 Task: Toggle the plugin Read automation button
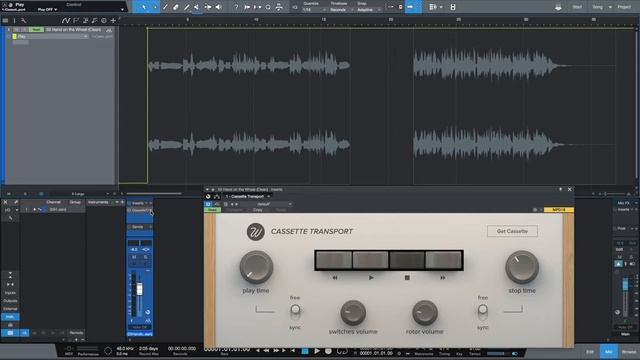[212, 210]
